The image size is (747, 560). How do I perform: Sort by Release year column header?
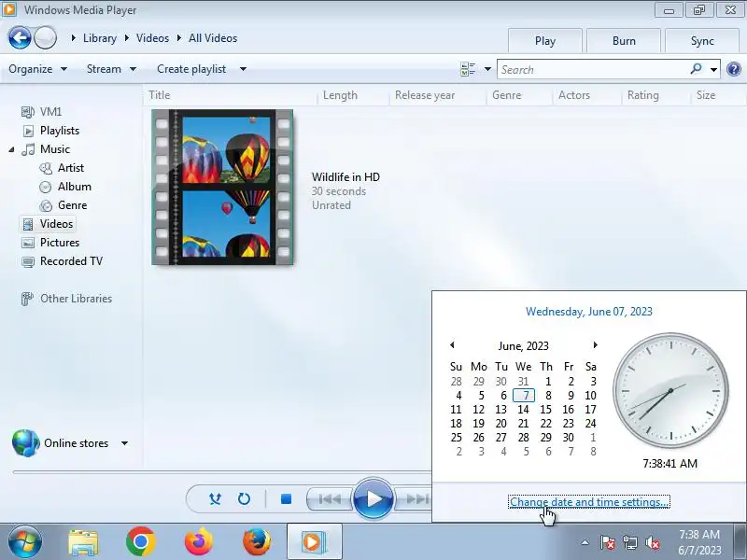425,95
